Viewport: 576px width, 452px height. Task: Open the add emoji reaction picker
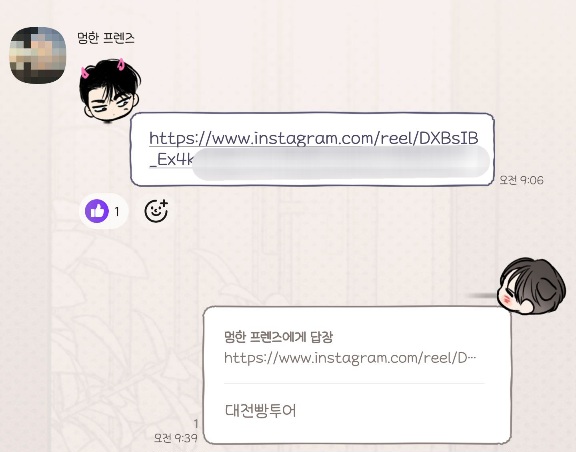tap(156, 211)
